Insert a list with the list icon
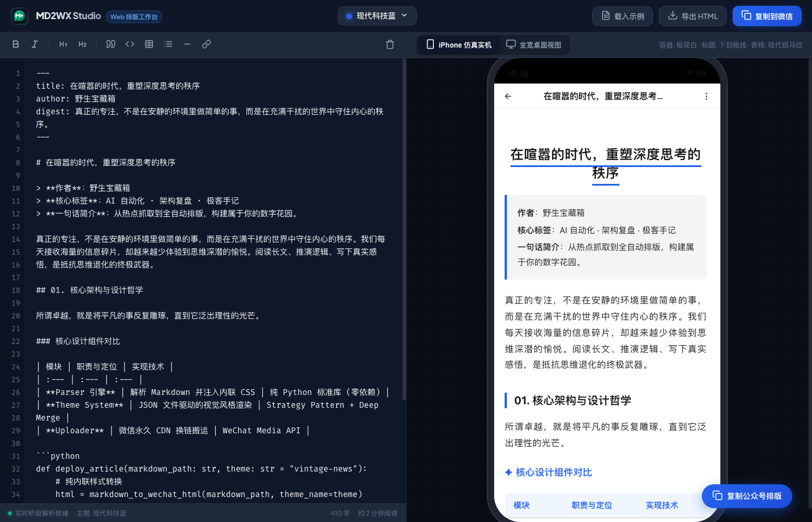Image resolution: width=812 pixels, height=522 pixels. click(x=168, y=44)
